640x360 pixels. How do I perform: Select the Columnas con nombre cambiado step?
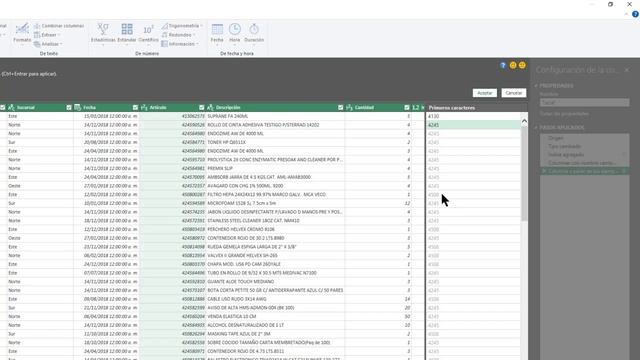[x=584, y=163]
